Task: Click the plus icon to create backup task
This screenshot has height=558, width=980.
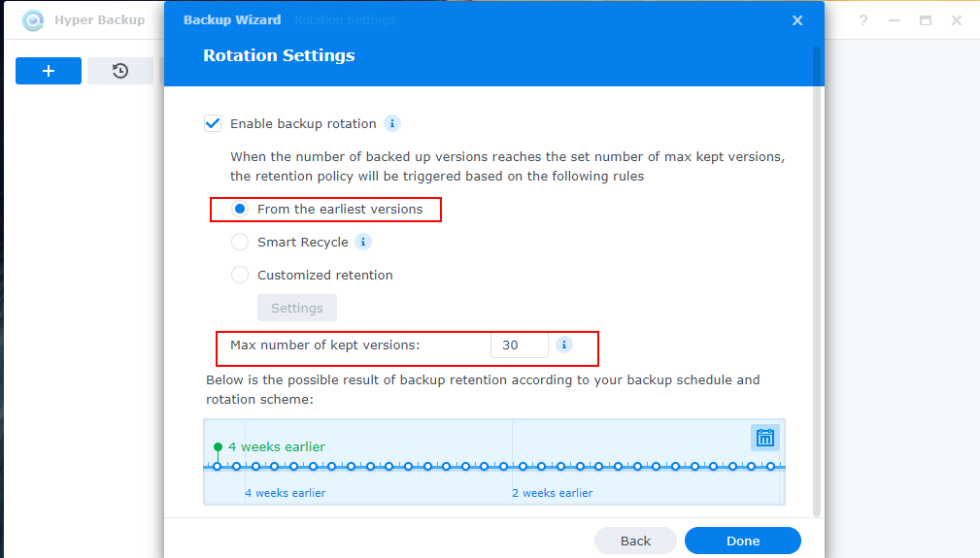Action: 49,71
